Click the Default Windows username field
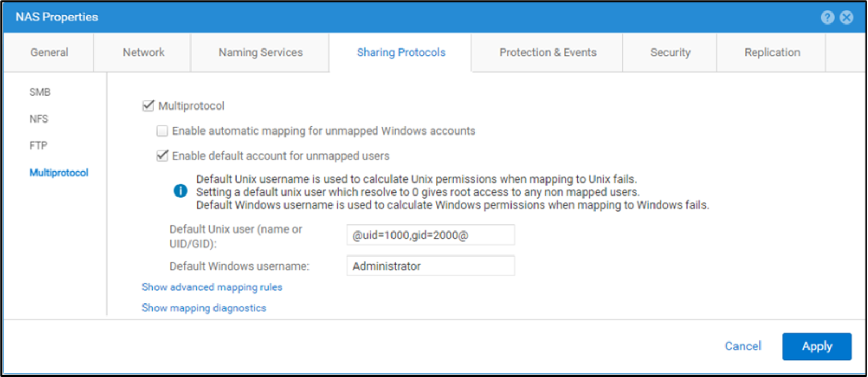This screenshot has height=377, width=868. (431, 266)
